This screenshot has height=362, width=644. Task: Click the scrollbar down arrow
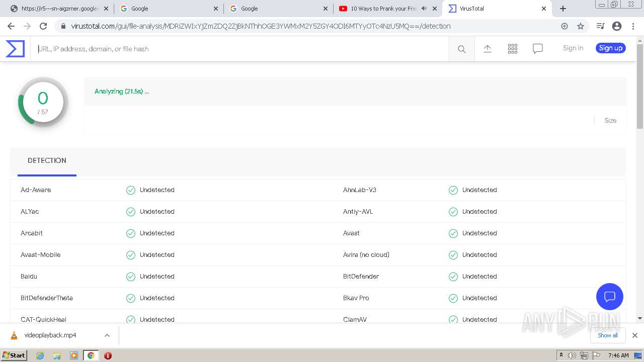[x=640, y=318]
